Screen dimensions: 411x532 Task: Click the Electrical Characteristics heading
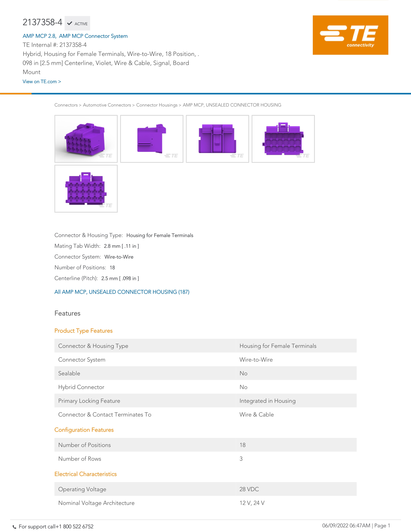pyautogui.click(x=85, y=474)
